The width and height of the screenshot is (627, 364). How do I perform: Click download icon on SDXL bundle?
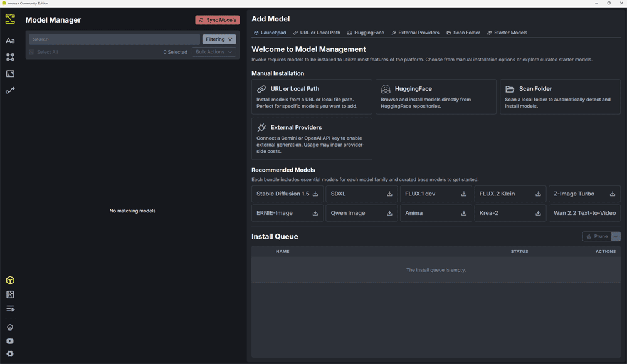[x=389, y=194]
